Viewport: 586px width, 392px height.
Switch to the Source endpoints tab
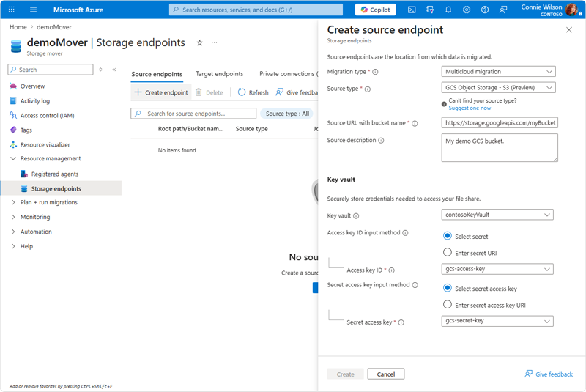[x=157, y=74]
